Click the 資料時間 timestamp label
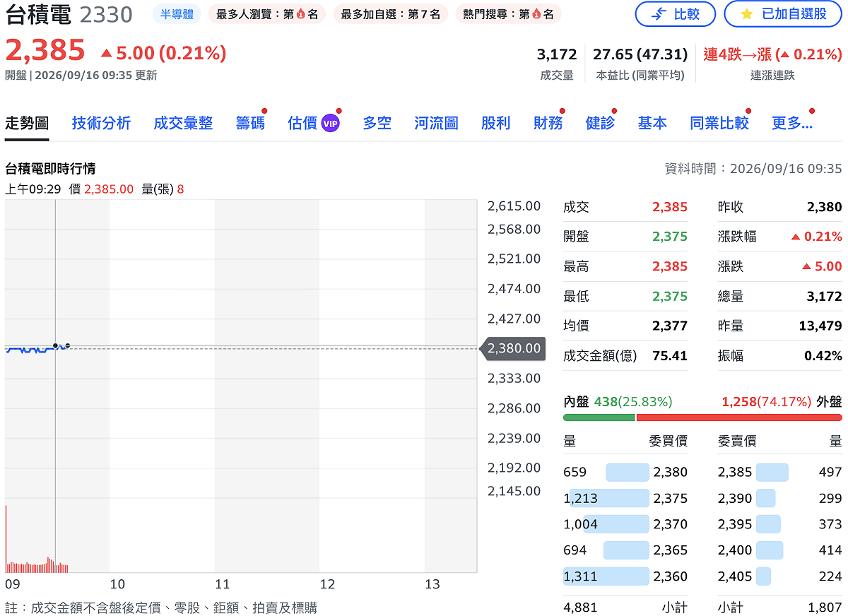The image size is (848, 616). click(x=753, y=169)
